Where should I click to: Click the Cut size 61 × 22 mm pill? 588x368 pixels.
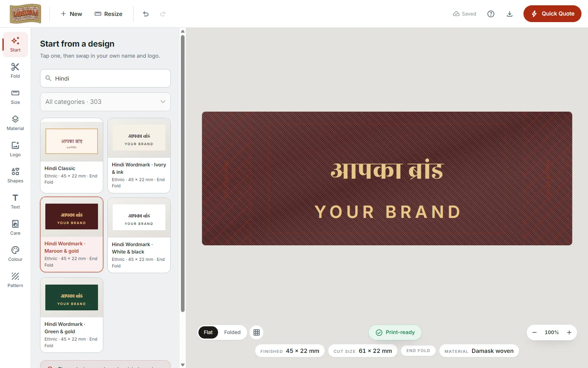pyautogui.click(x=363, y=351)
